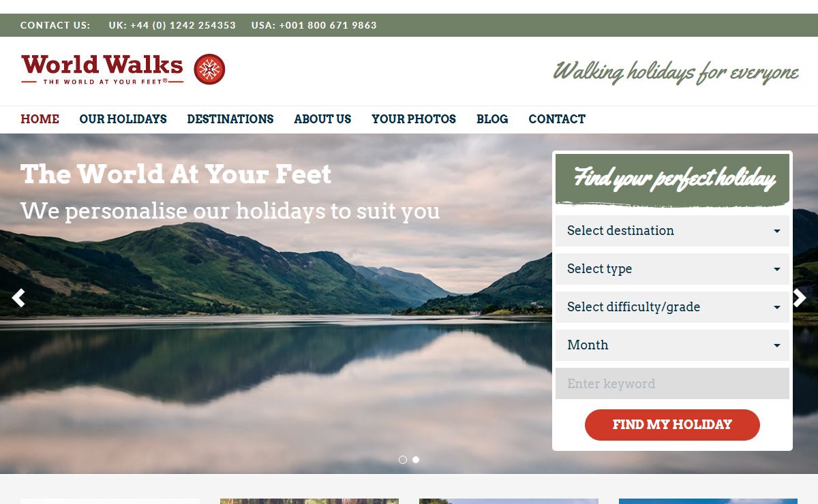Open the Select destination dropdown
This screenshot has width=818, height=504.
pos(672,231)
